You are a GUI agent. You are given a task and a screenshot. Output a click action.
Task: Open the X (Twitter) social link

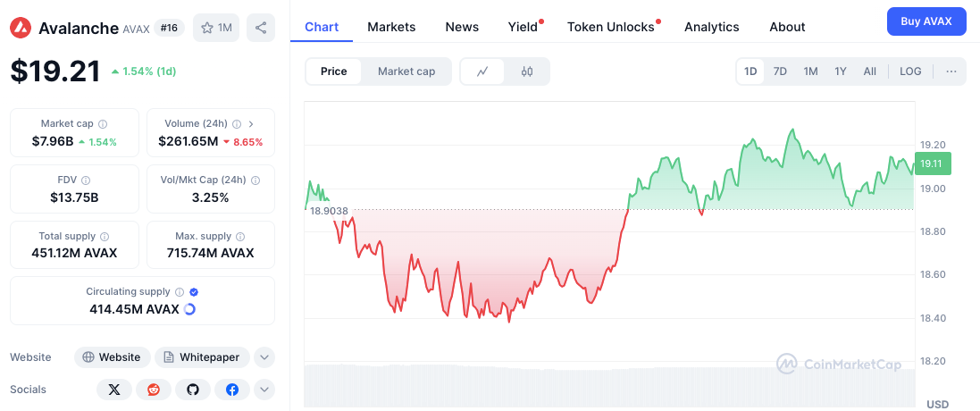[114, 390]
